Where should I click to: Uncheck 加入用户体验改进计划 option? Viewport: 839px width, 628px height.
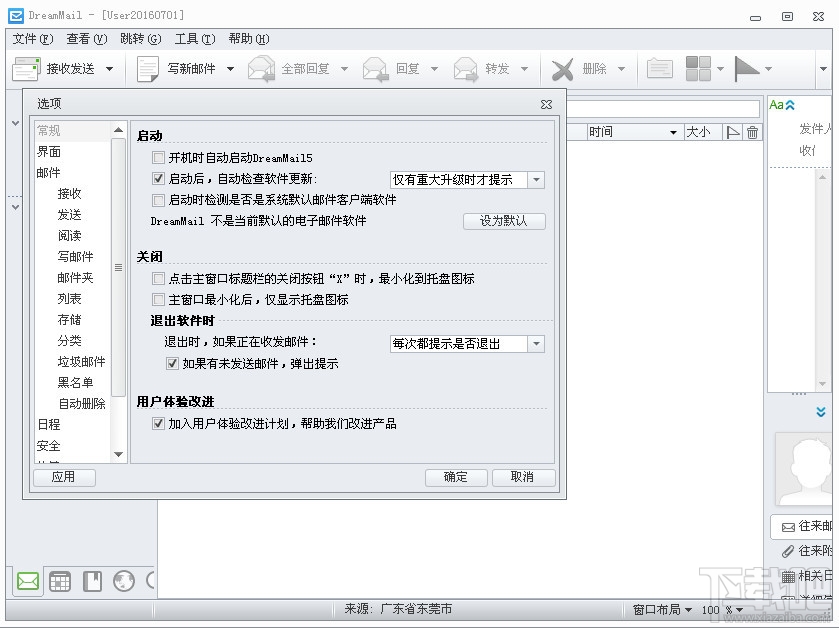pyautogui.click(x=158, y=423)
